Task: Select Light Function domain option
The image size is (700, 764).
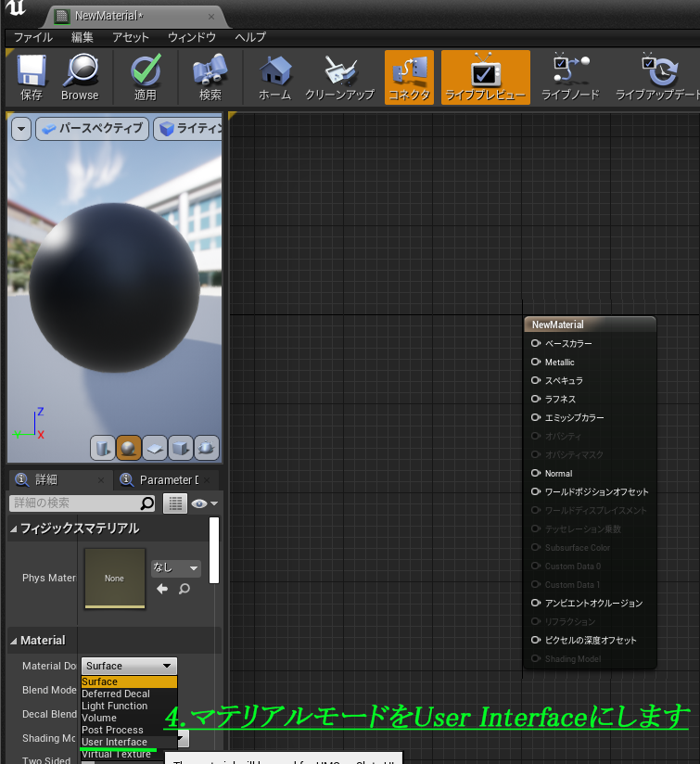Action: 129,706
